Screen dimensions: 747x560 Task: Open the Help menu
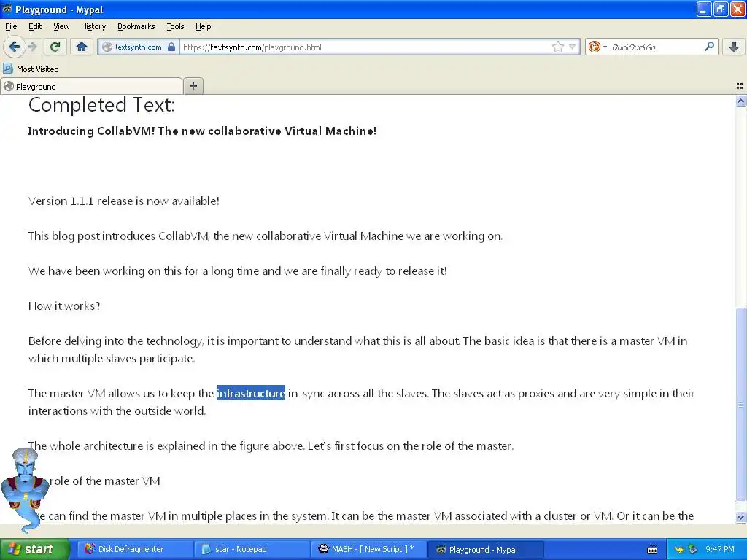pyautogui.click(x=203, y=26)
